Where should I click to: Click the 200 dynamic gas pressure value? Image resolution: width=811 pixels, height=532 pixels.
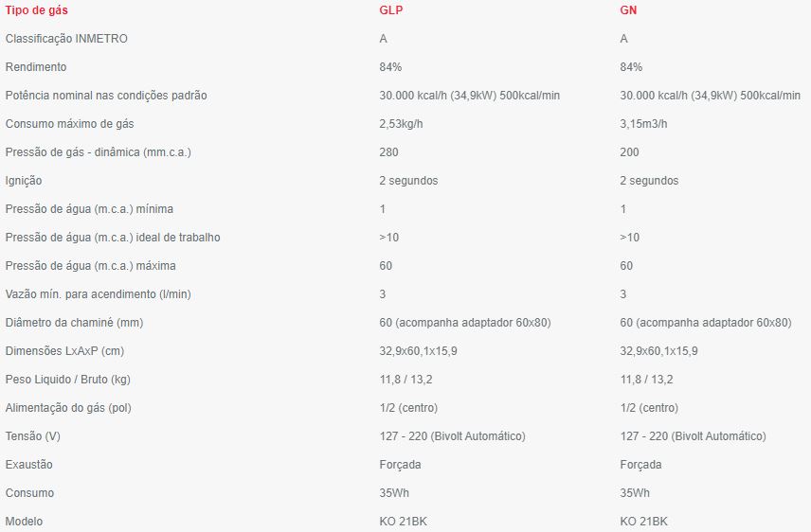(629, 152)
